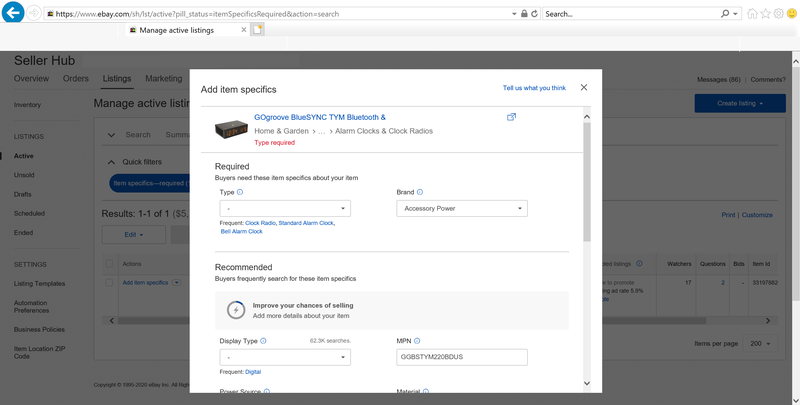Viewport: 800px width, 405px height.
Task: Click the dialog vertical scrollbar thumb
Action: point(587,182)
